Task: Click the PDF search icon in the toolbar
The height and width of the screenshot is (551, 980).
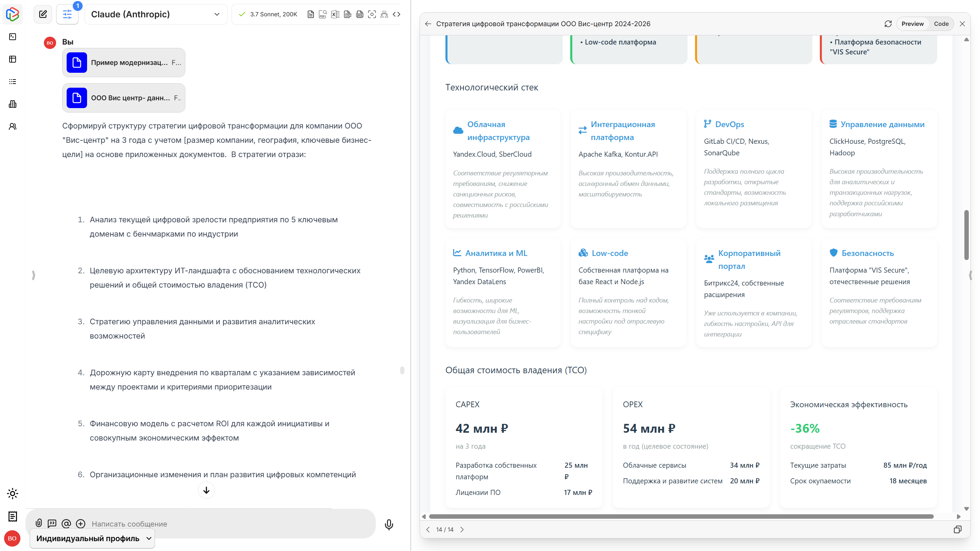Action: 323,14
